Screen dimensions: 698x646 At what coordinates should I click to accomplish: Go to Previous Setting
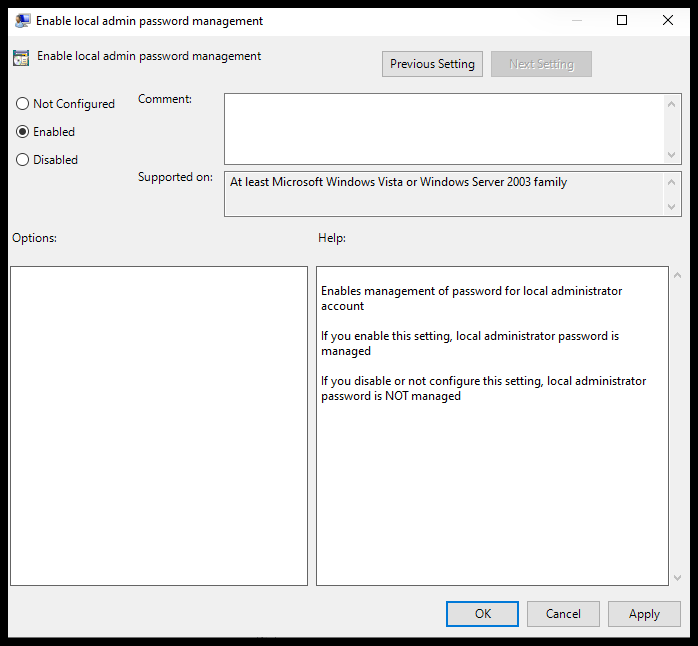click(x=432, y=64)
